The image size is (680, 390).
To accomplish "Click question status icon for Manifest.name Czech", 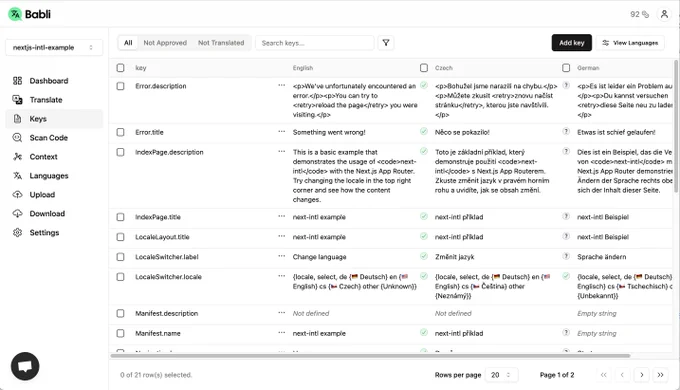I will click(566, 332).
